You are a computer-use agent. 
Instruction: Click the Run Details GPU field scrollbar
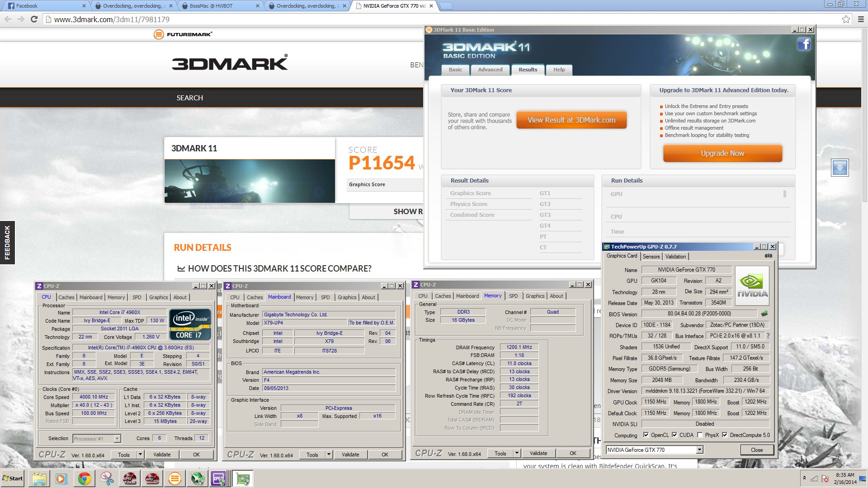(785, 194)
